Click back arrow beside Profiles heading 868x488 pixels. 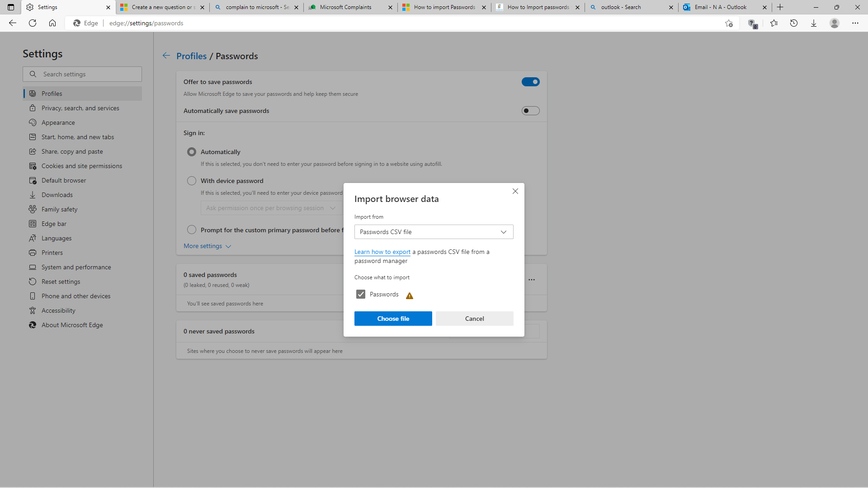pos(166,56)
